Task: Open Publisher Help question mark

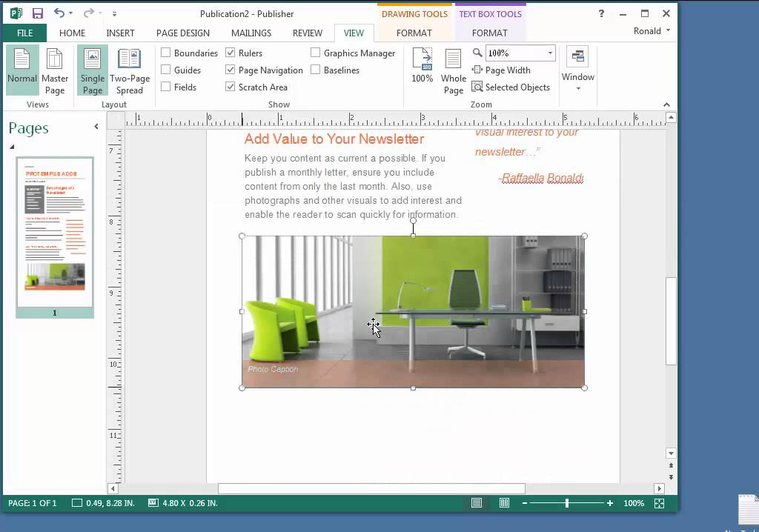Action: coord(601,13)
